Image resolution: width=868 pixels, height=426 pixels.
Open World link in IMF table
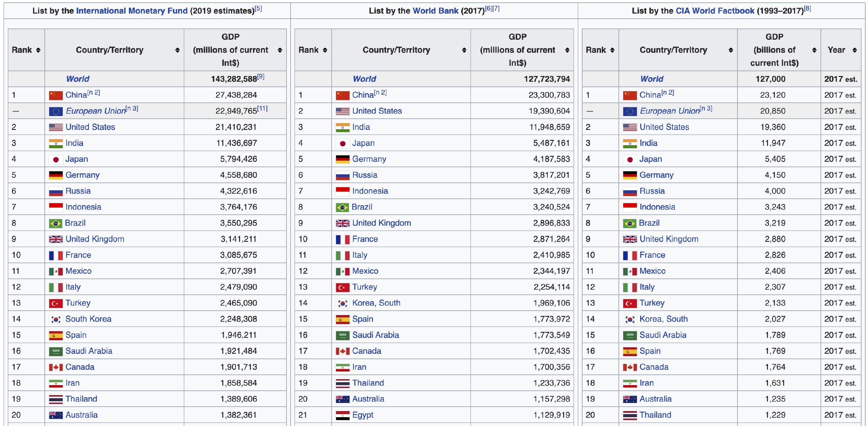click(x=78, y=79)
